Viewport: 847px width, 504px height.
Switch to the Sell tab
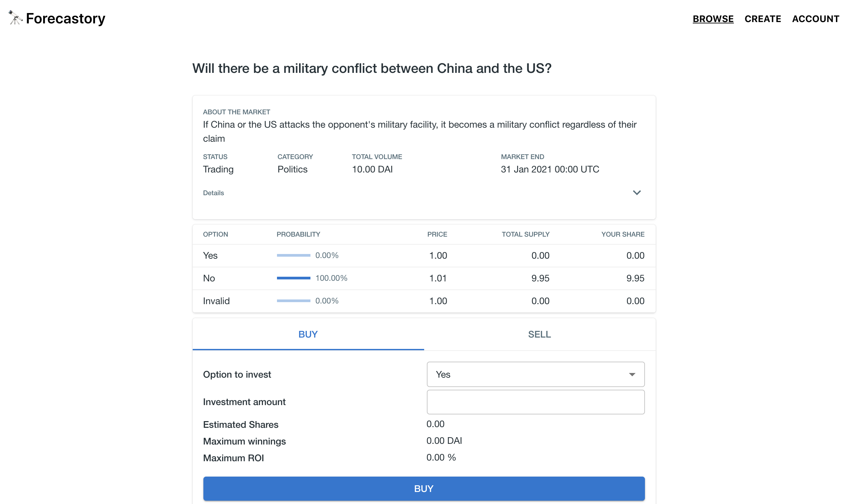(x=539, y=334)
